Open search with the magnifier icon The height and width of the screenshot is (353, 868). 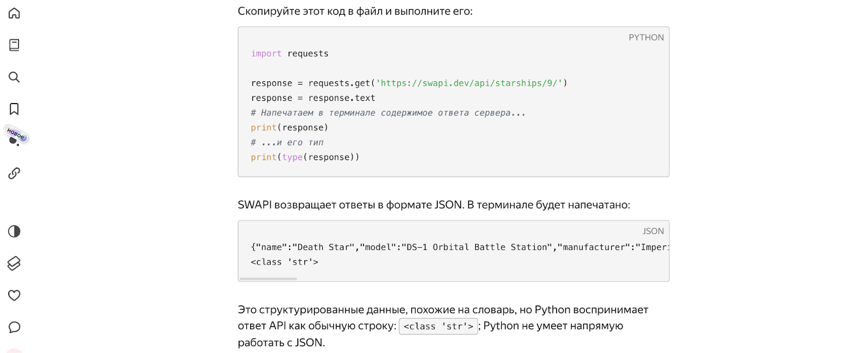tap(14, 77)
